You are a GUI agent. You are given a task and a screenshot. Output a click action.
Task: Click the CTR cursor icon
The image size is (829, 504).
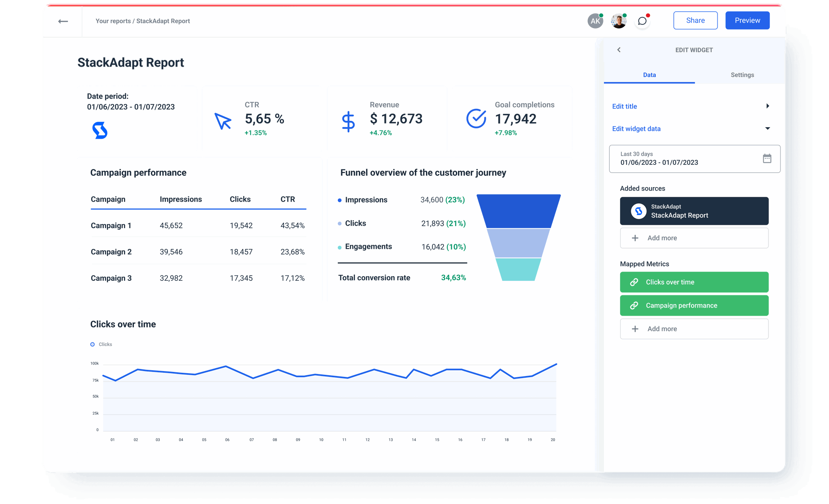(223, 121)
